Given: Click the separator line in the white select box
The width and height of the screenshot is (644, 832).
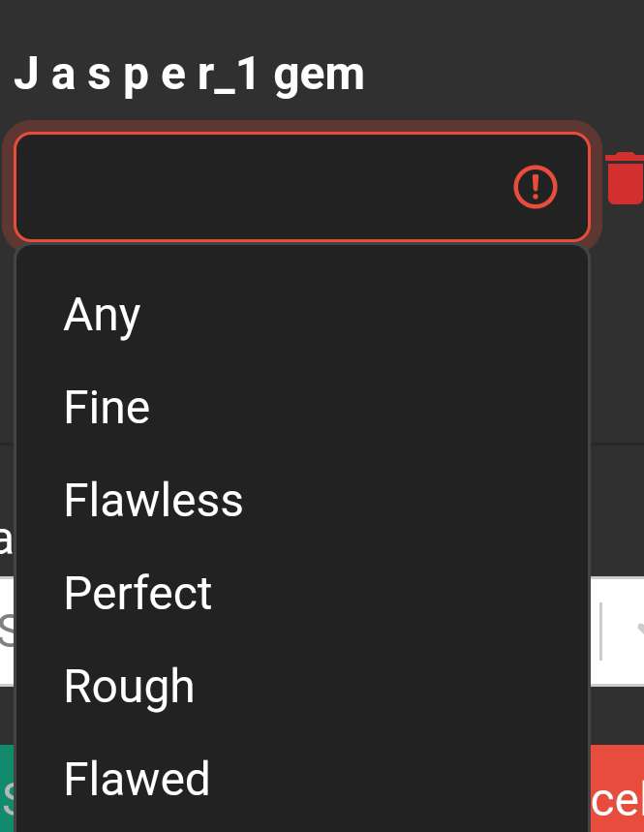Looking at the screenshot, I should click(601, 631).
